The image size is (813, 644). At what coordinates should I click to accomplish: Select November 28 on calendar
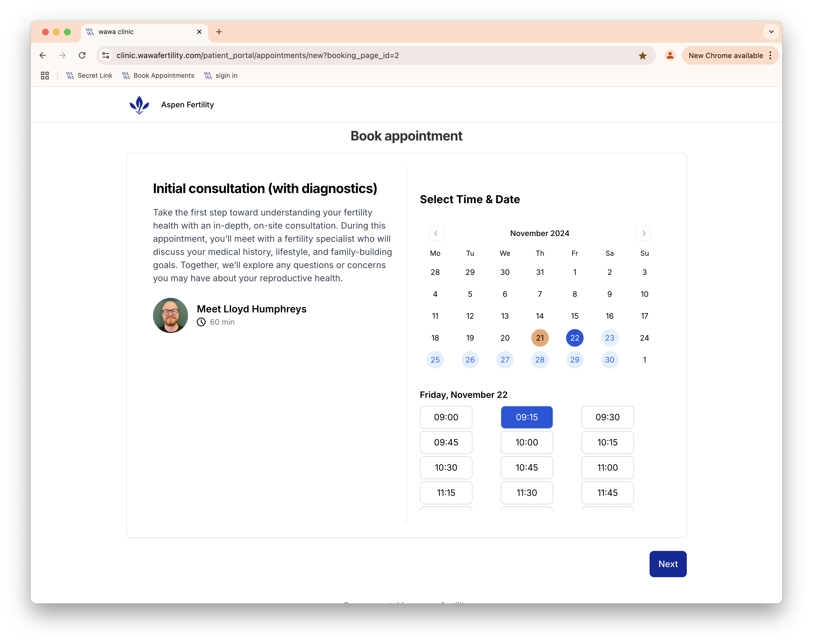(540, 360)
